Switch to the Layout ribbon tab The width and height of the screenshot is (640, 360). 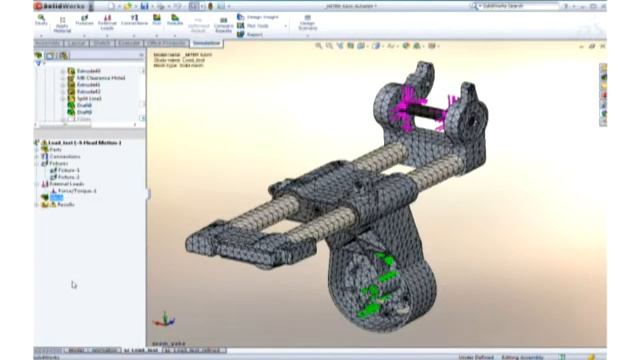76,43
